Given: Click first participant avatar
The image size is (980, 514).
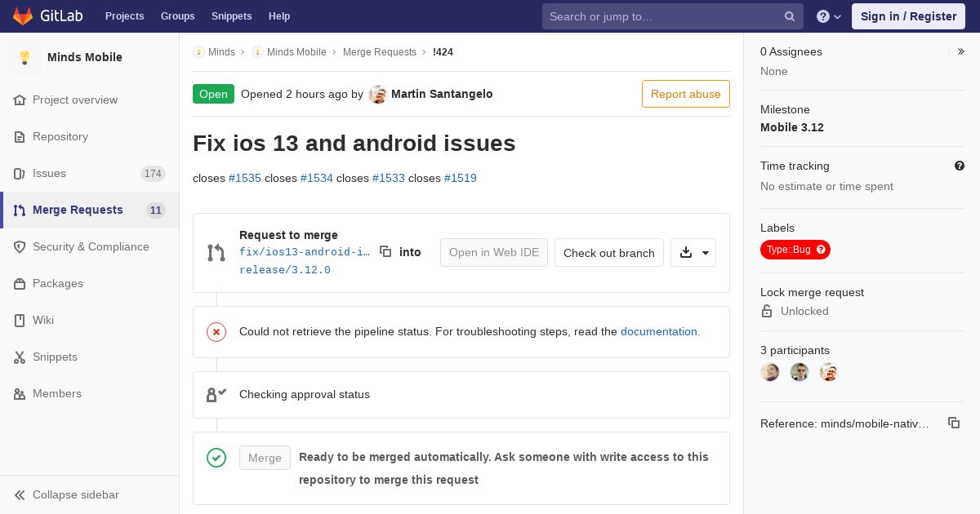Looking at the screenshot, I should pos(770,372).
